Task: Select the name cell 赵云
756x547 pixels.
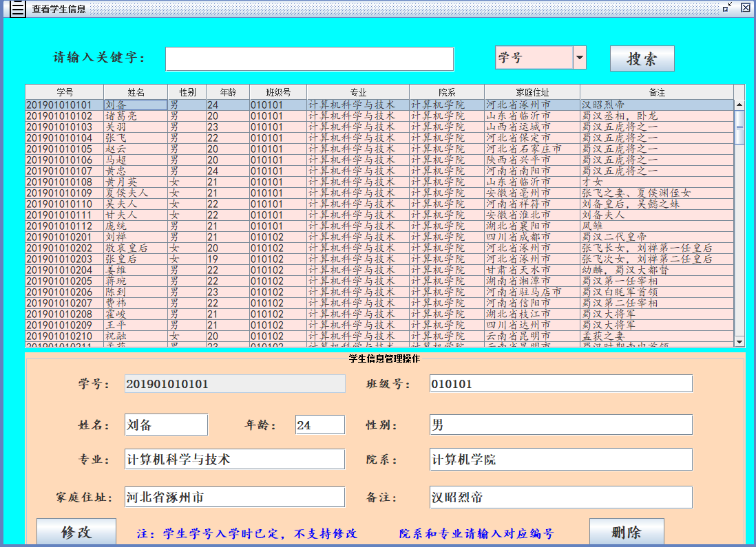Action: click(x=136, y=149)
